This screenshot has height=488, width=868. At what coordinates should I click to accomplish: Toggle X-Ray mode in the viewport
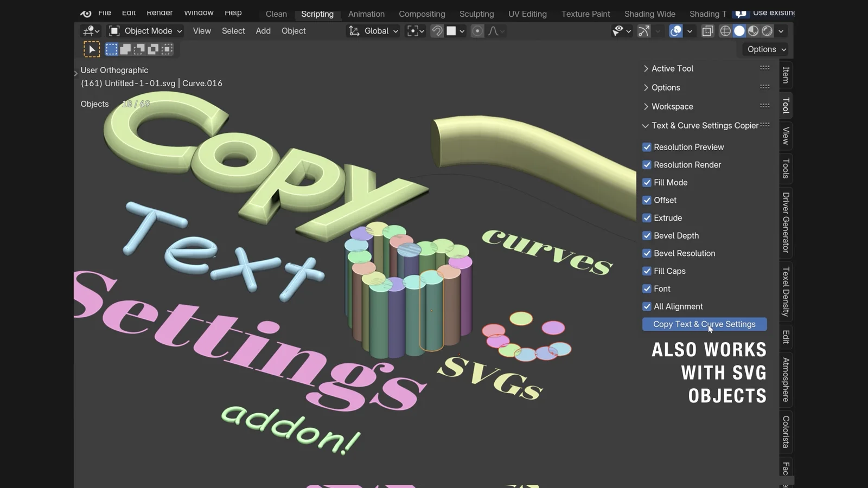point(707,31)
